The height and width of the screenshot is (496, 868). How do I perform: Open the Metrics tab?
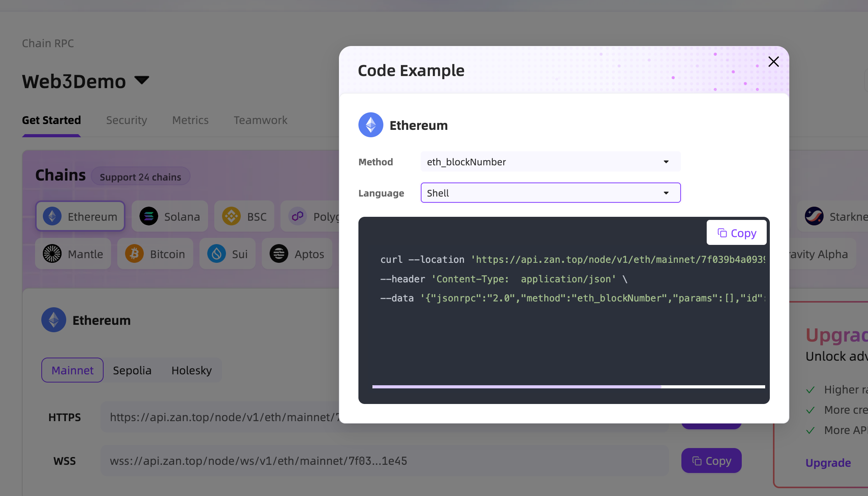[191, 120]
